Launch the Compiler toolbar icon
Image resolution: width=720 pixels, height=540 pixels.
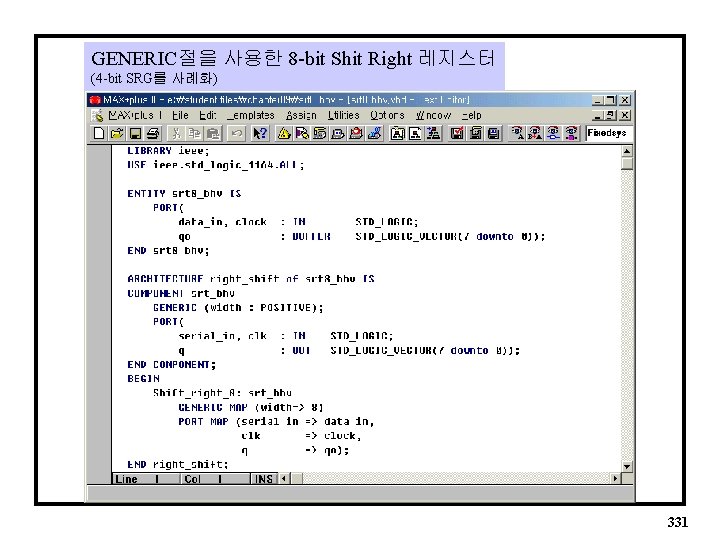click(320, 133)
